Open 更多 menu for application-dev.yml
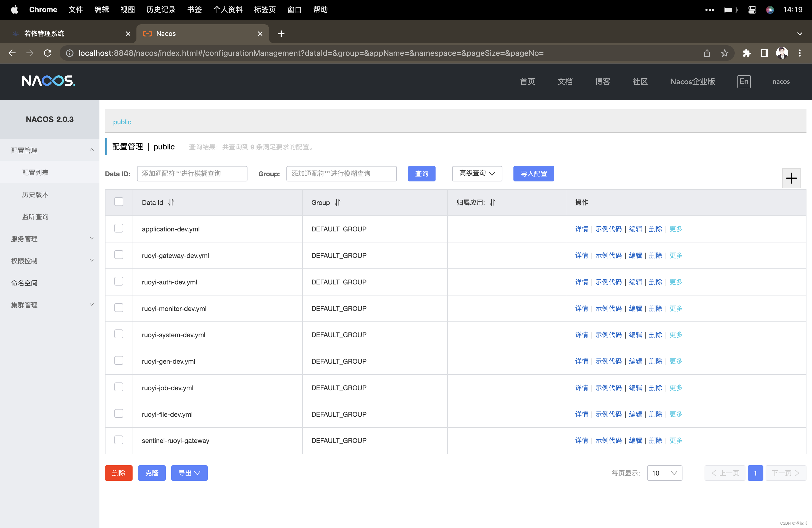Screen dimensions: 812x528 pyautogui.click(x=676, y=229)
